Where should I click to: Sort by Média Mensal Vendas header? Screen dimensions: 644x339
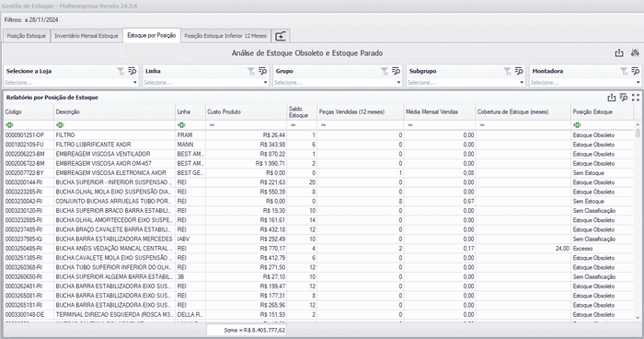click(x=440, y=111)
